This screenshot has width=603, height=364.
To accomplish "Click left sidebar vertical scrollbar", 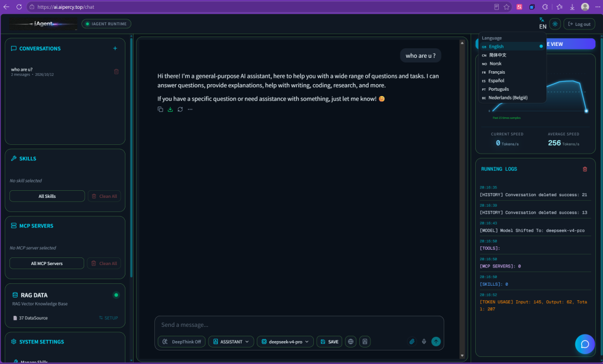I will tap(131, 158).
